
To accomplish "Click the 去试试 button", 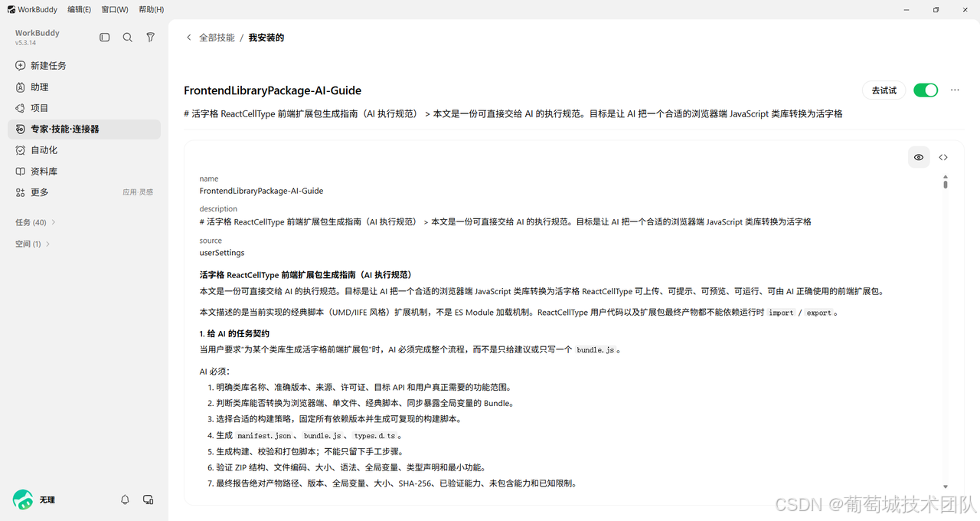I will (x=884, y=90).
